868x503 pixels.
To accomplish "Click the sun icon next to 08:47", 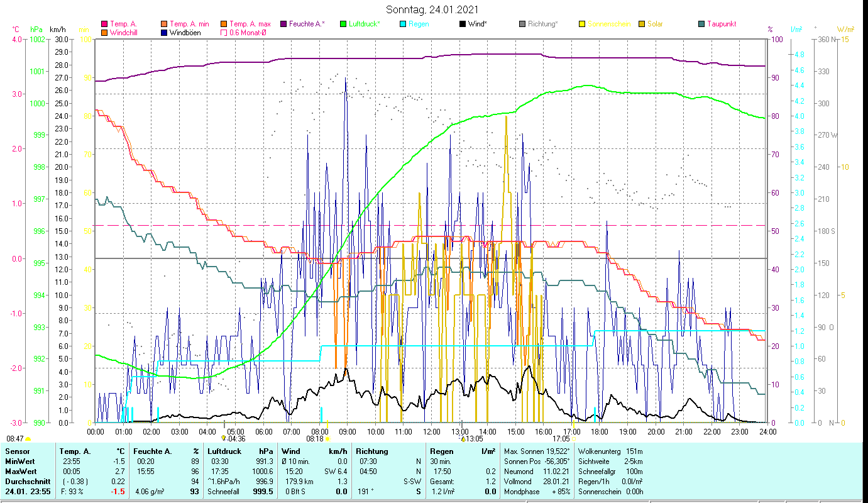I will click(28, 438).
